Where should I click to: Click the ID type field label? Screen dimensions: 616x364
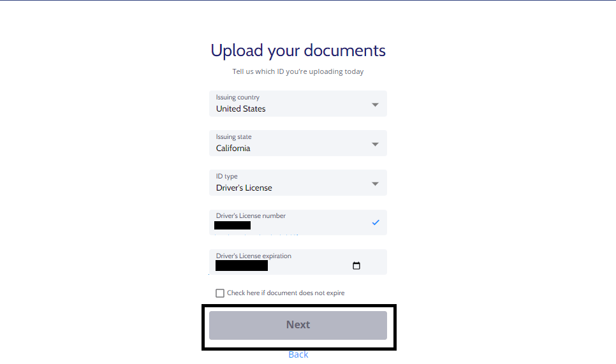tap(226, 176)
